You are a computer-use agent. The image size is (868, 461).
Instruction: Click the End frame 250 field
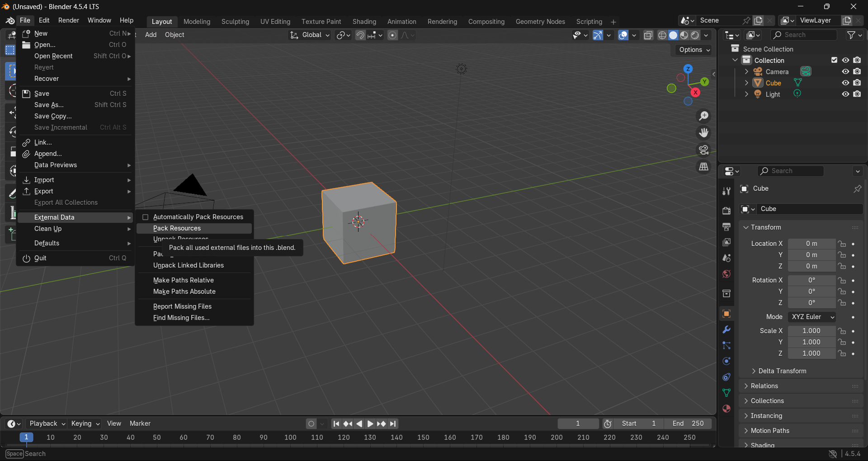point(688,423)
